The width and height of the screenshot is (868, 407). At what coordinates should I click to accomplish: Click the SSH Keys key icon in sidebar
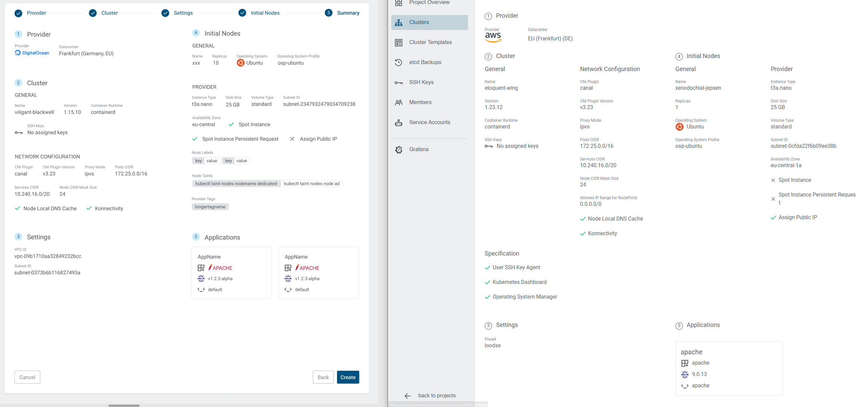click(399, 82)
